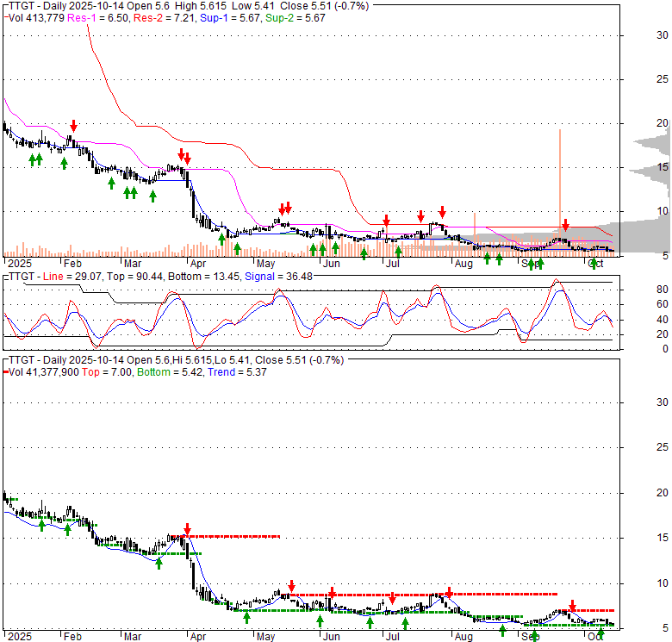Click the green up arrow in late March, bottom chart
672x642 pixels.
(159, 563)
